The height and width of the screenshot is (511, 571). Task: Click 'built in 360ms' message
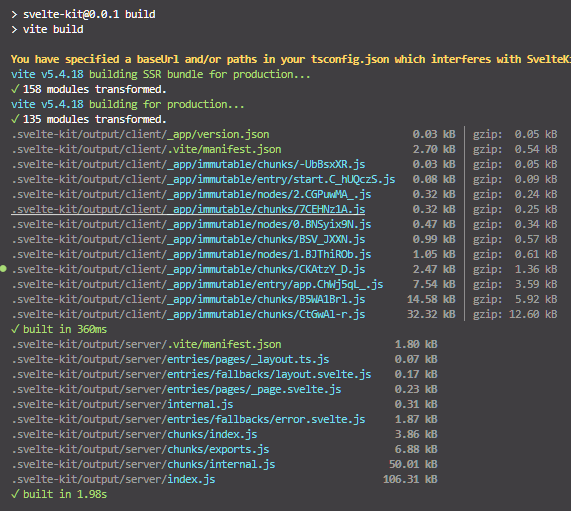click(x=59, y=329)
